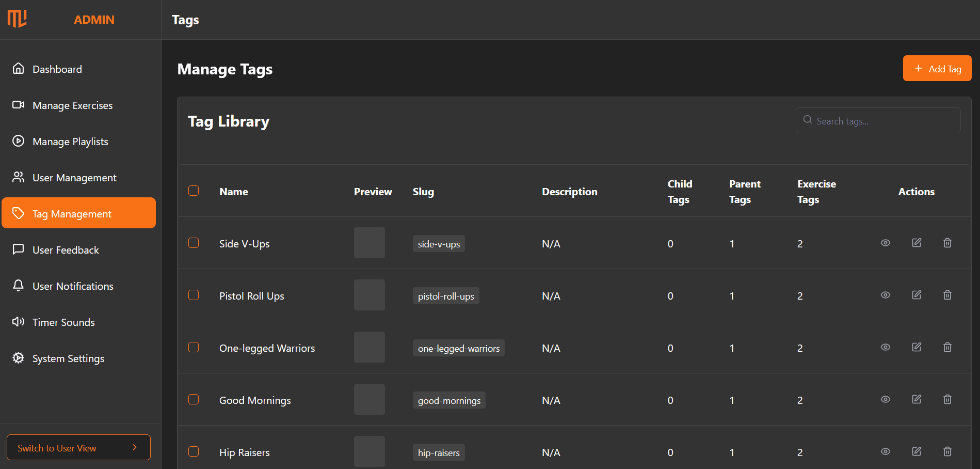The height and width of the screenshot is (469, 980).
Task: Edit the One-legged Warriors tag
Action: (917, 347)
